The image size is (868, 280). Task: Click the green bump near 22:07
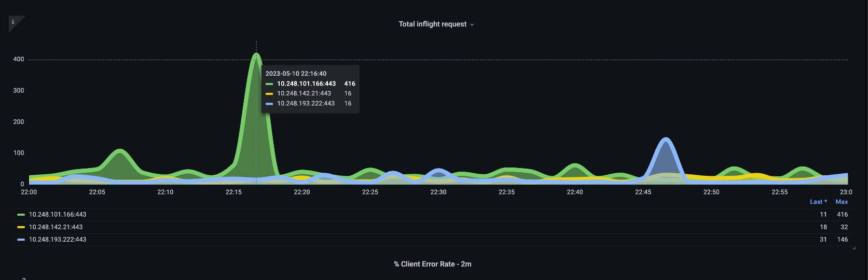pos(120,151)
